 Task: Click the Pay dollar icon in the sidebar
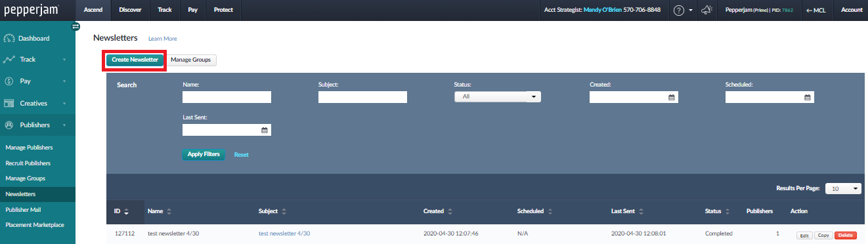(x=10, y=81)
